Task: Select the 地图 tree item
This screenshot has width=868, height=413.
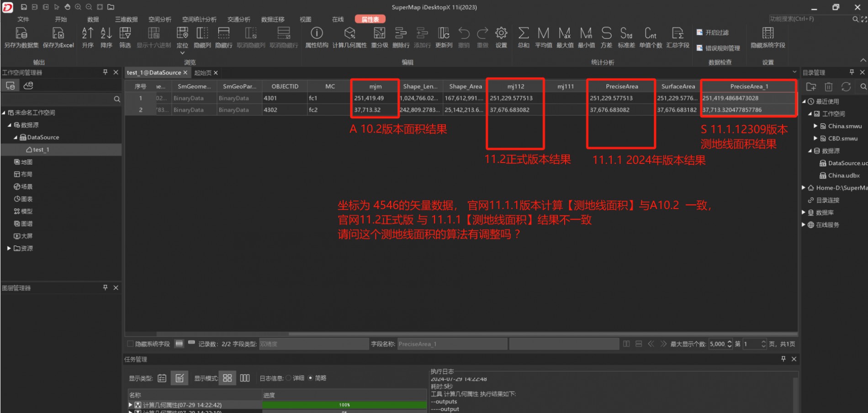Action: [x=24, y=162]
